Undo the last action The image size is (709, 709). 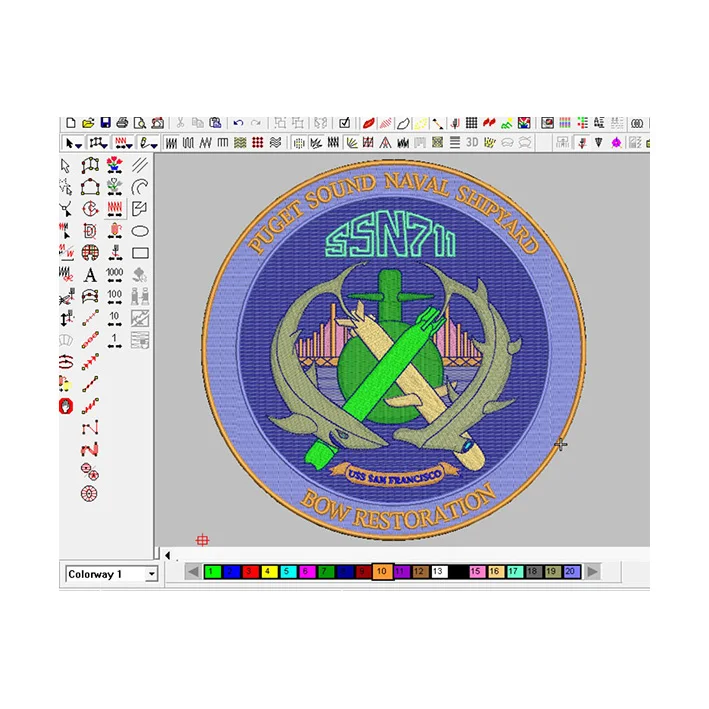click(238, 123)
